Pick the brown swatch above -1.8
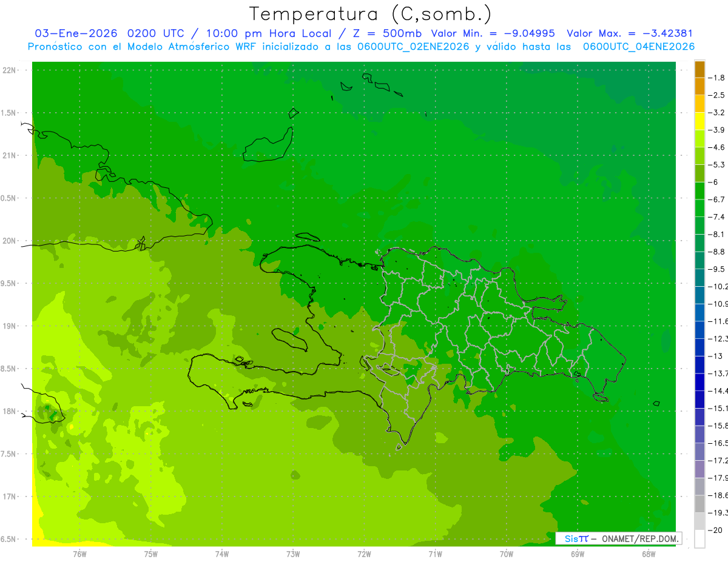Screen dimensions: 728x562 coord(699,69)
